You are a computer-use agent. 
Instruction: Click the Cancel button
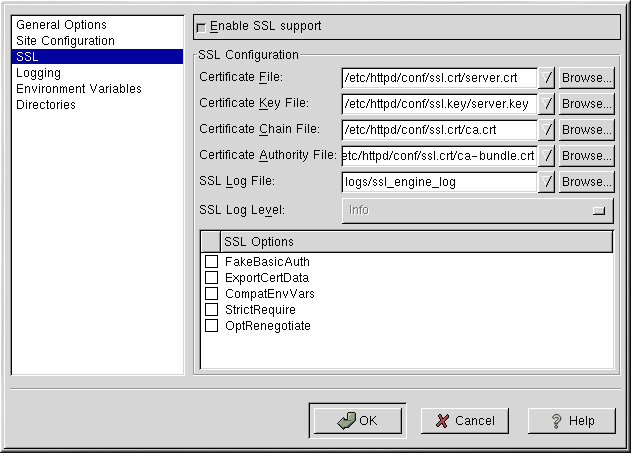coord(464,421)
